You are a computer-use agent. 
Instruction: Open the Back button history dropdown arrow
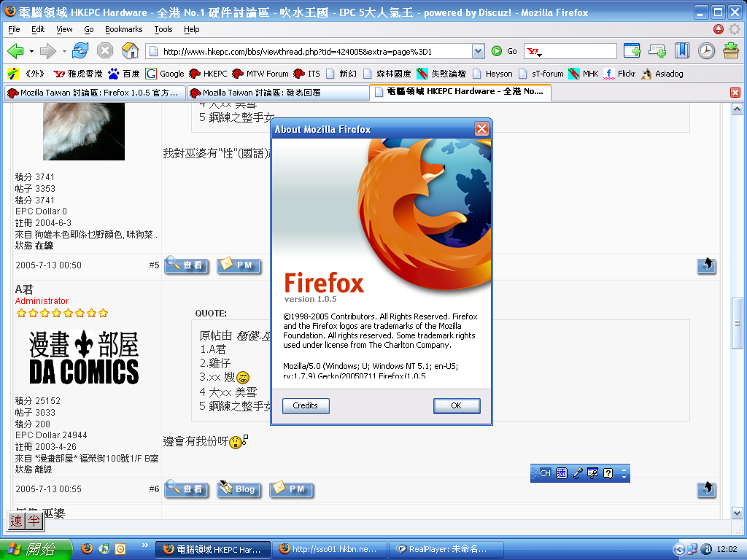tap(31, 51)
